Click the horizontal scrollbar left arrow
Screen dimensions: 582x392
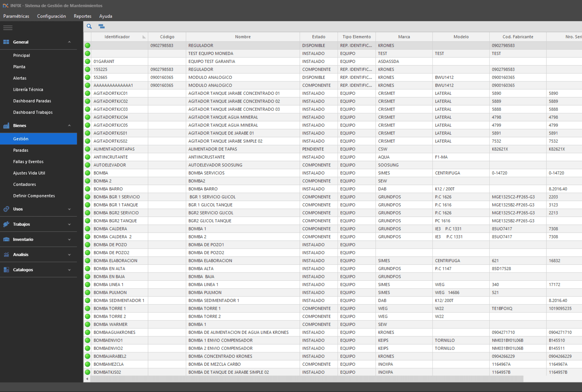pos(87,379)
